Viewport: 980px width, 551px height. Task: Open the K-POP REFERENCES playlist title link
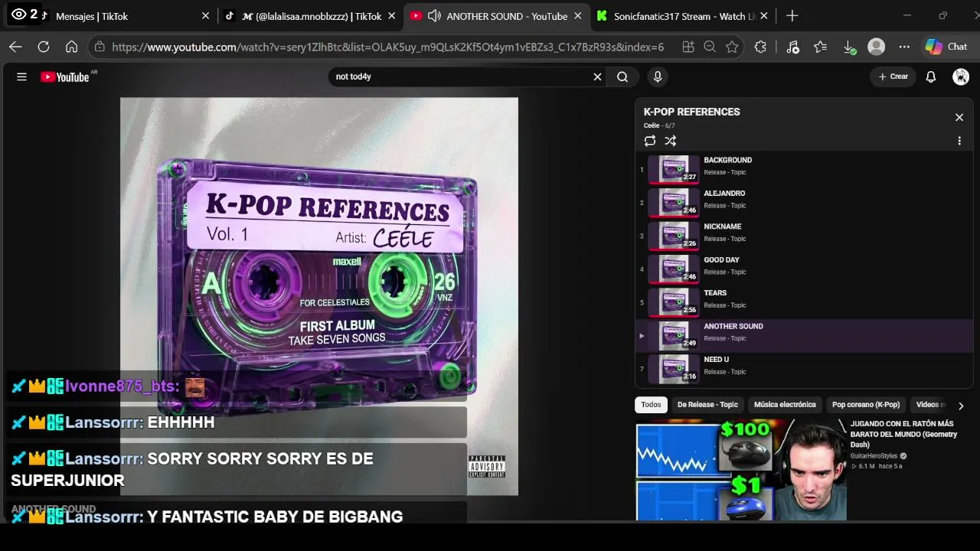691,112
